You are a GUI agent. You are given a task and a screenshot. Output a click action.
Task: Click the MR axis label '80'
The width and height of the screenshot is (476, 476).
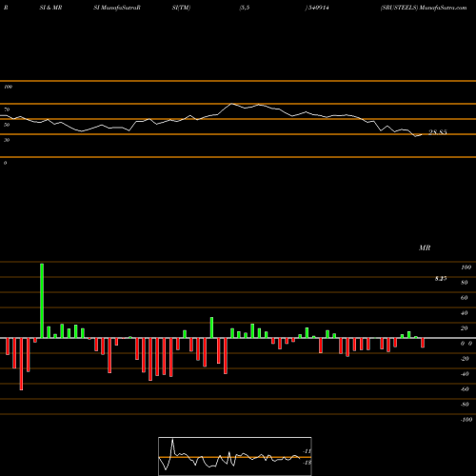[x=465, y=283]
